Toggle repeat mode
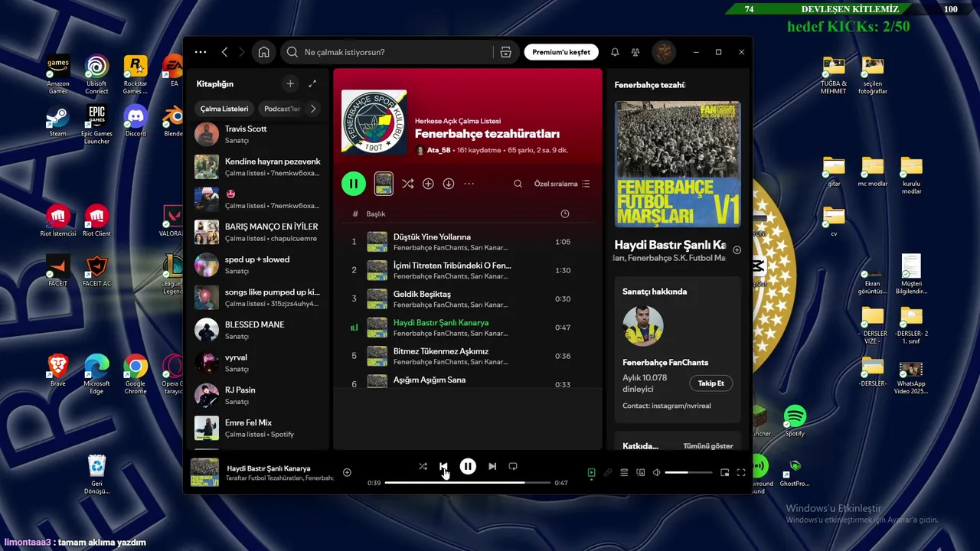 tap(513, 466)
